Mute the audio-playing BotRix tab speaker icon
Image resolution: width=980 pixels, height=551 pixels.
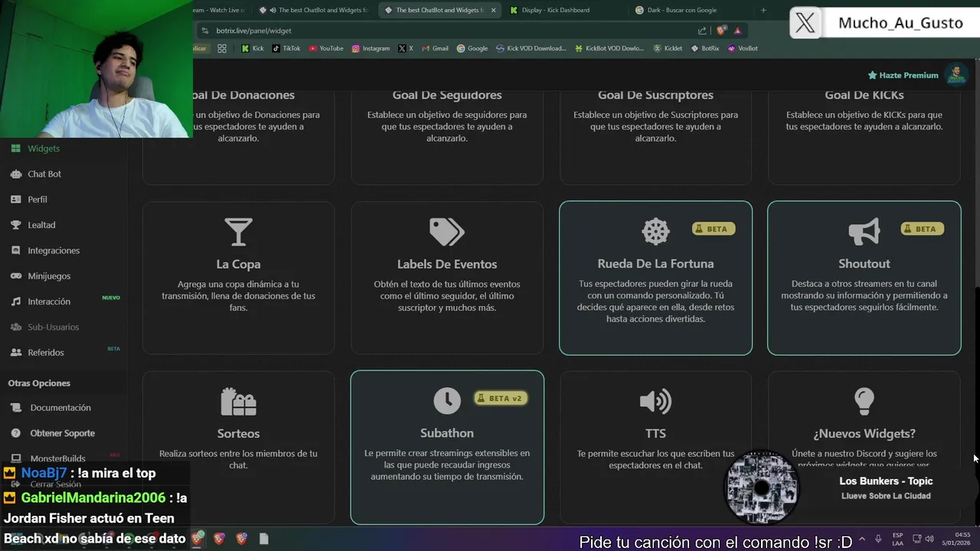pyautogui.click(x=273, y=10)
